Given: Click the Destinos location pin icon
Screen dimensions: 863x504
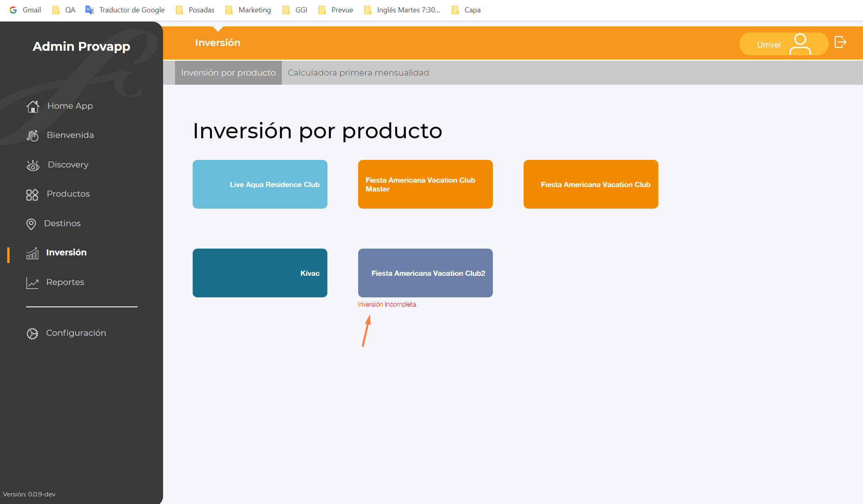Looking at the screenshot, I should tap(31, 224).
